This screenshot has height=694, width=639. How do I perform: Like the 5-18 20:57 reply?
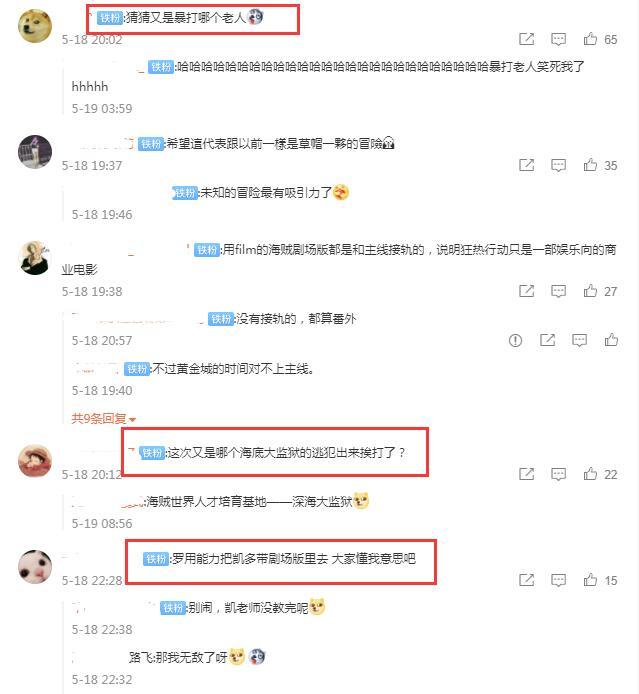point(611,340)
